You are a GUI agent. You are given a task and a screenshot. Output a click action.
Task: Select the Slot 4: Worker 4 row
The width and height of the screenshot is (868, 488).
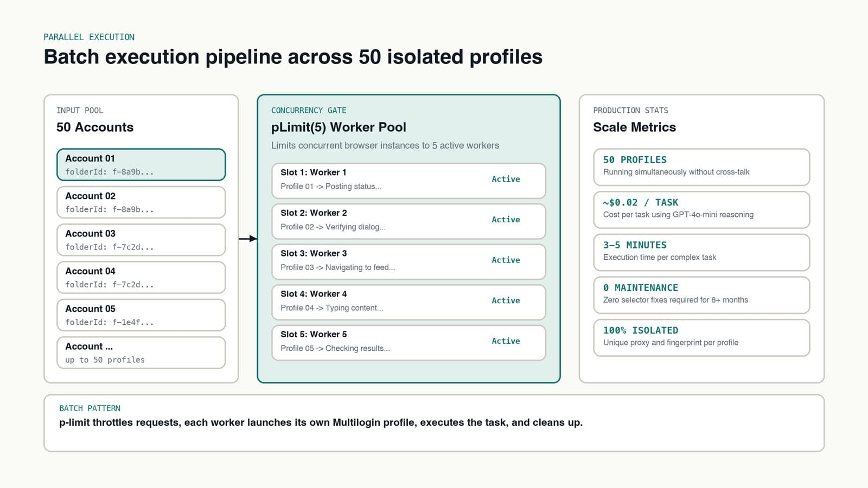click(409, 302)
